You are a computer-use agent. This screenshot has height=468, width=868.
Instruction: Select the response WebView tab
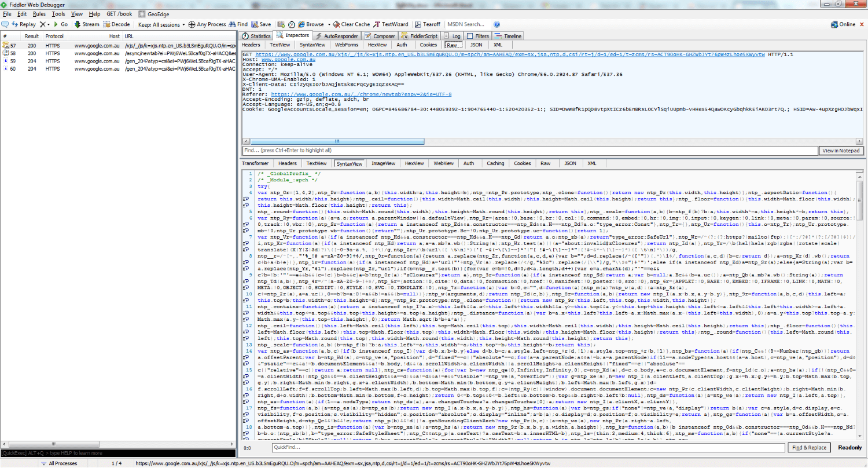click(x=443, y=163)
